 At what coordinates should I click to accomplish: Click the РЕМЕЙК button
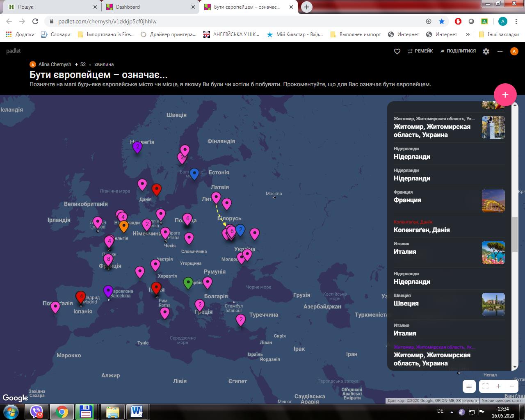420,51
